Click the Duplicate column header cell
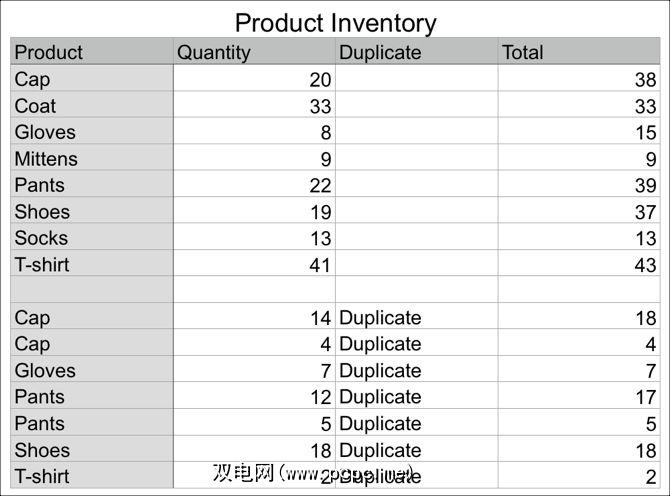 416,52
